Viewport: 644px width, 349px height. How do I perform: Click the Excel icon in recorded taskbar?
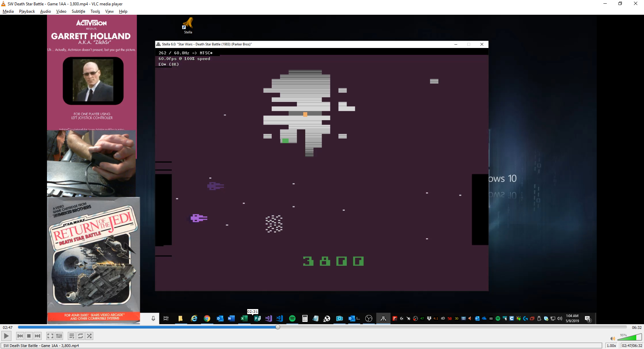click(244, 318)
